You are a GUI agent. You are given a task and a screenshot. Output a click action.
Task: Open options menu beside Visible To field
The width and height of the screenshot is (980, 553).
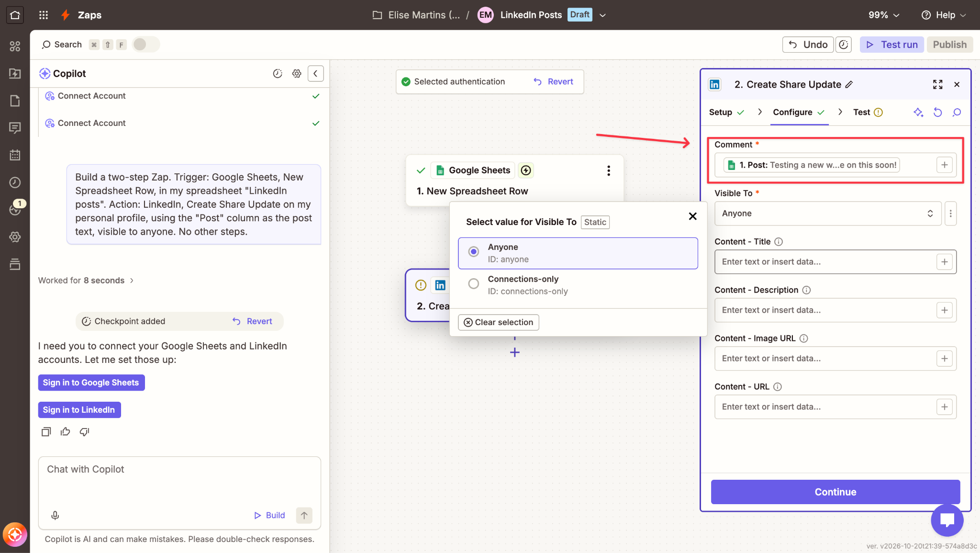click(951, 214)
